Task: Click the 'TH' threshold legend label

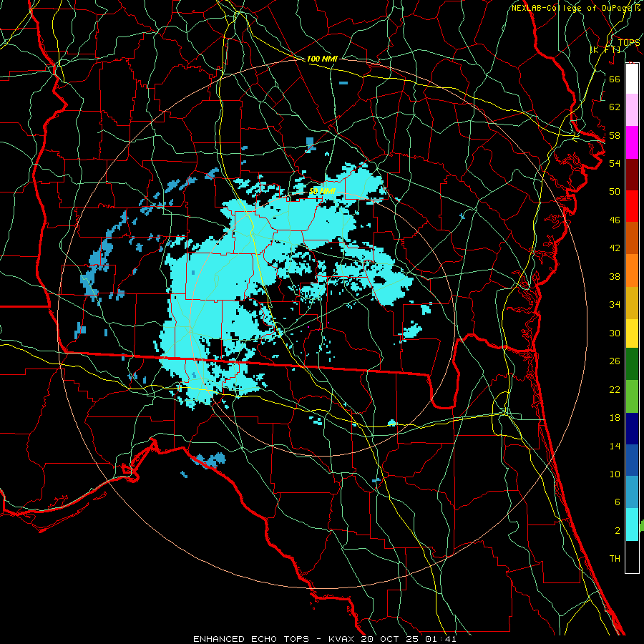Action: pyautogui.click(x=615, y=559)
